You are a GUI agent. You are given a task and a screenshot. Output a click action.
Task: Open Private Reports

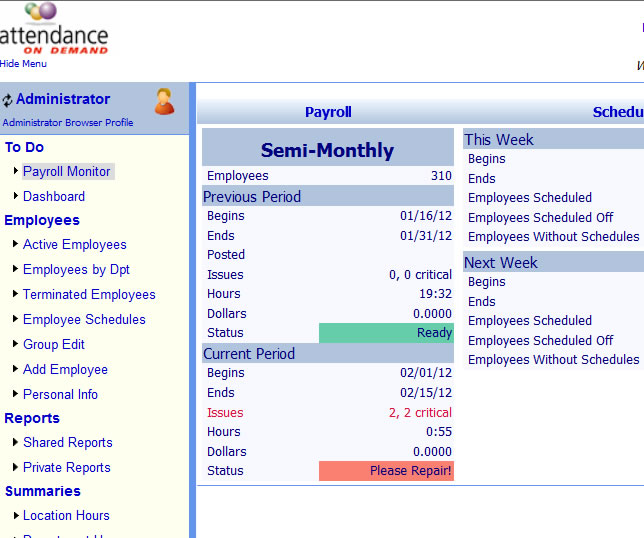tap(67, 467)
